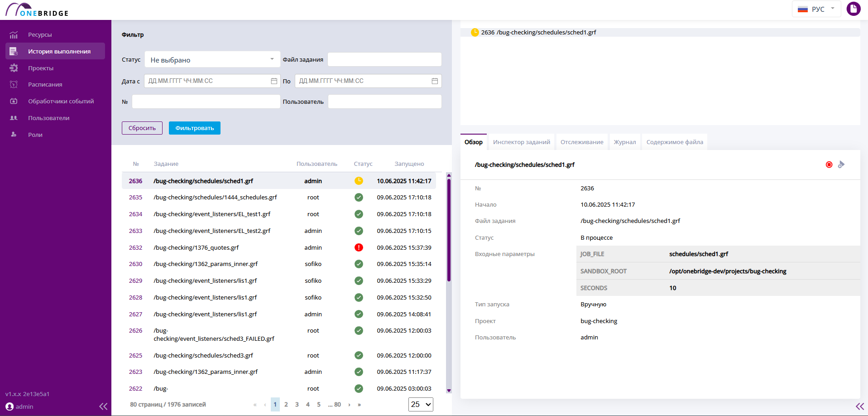Image resolution: width=868 pixels, height=416 pixels.
Task: Click the red error status of job 2632
Action: 359,247
